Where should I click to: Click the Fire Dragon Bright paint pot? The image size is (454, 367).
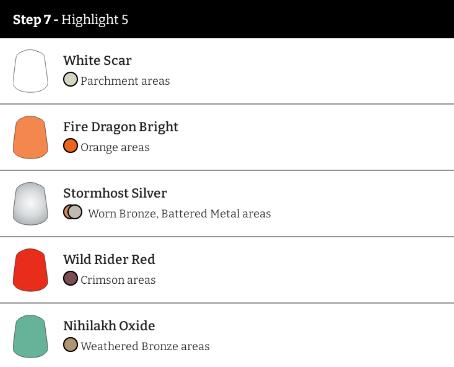click(30, 137)
